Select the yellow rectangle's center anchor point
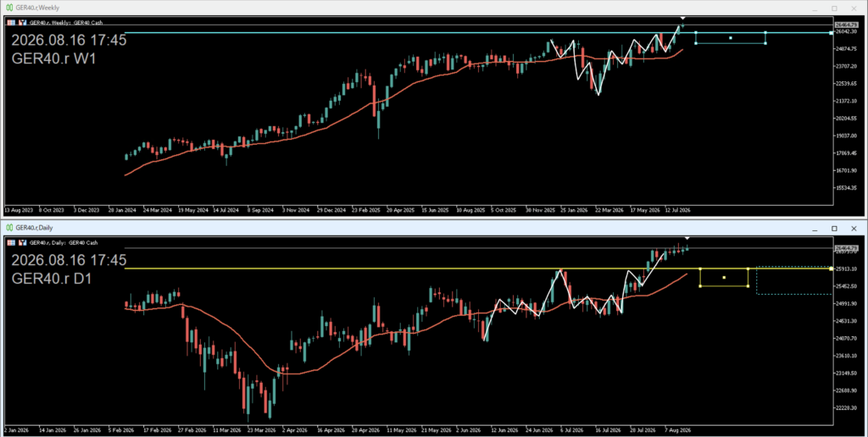The height and width of the screenshot is (437, 868). point(724,278)
